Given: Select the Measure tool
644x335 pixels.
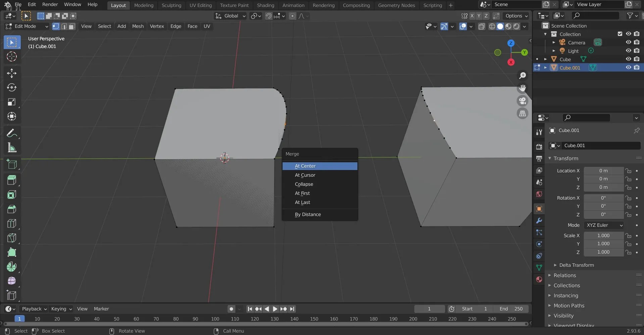Looking at the screenshot, I should click(x=12, y=148).
